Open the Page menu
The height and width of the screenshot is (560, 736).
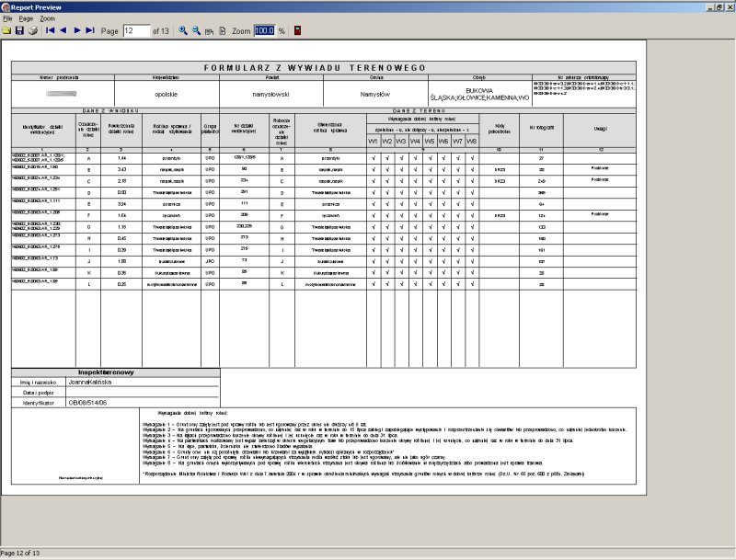(26, 18)
